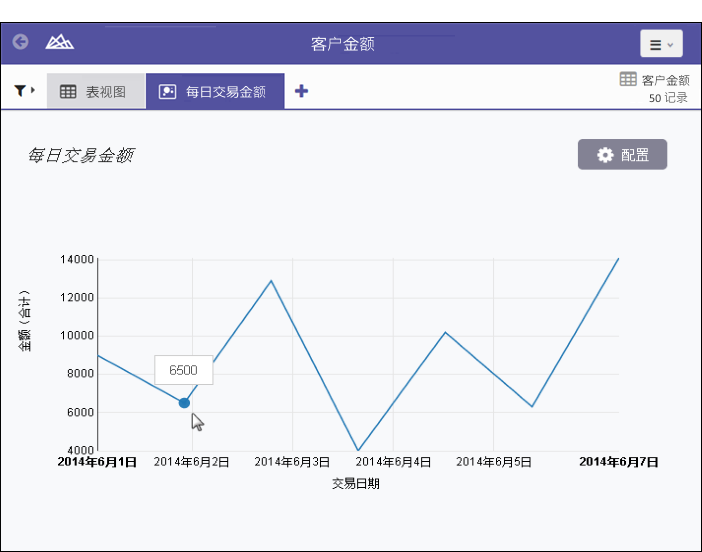Click the 交易日期 x-axis title
Image resolution: width=702 pixels, height=552 pixels.
[355, 484]
